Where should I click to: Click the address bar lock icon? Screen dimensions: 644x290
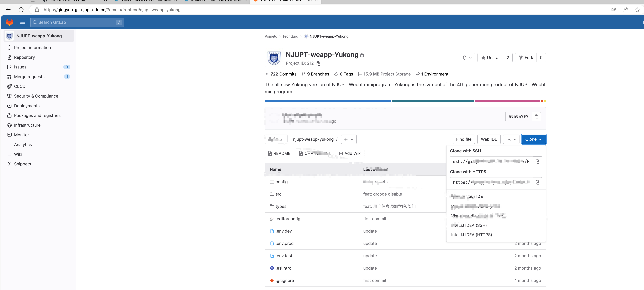pos(37,10)
